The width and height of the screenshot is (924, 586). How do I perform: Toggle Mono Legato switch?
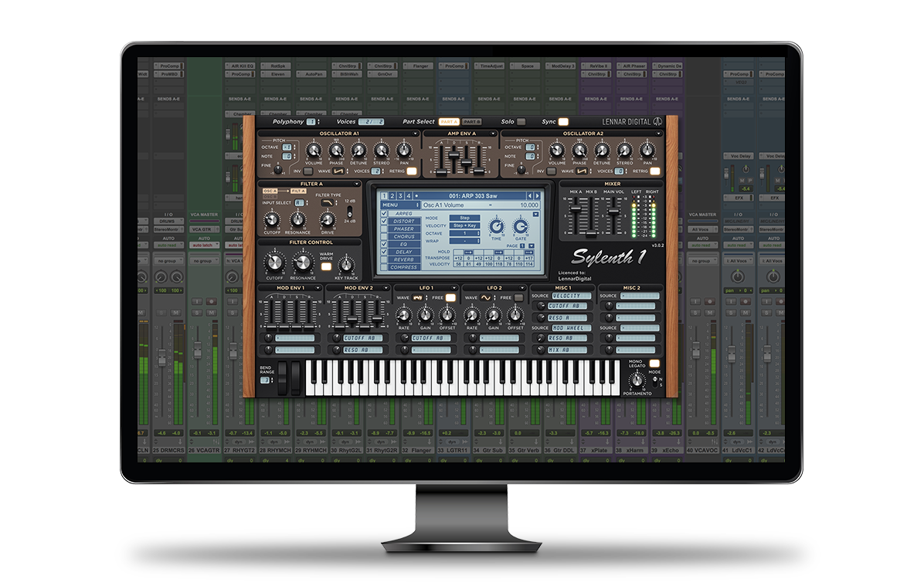point(654,364)
